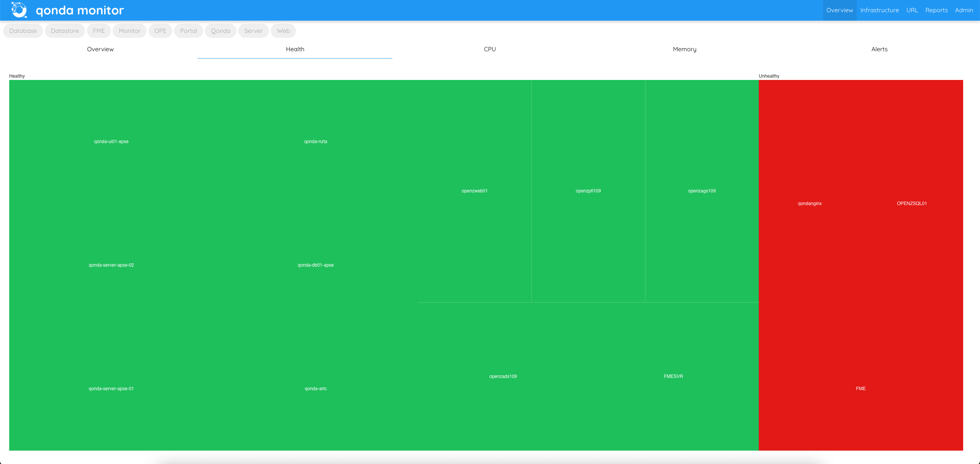Open the Infrastructure section
This screenshot has height=464, width=980.
click(x=879, y=10)
